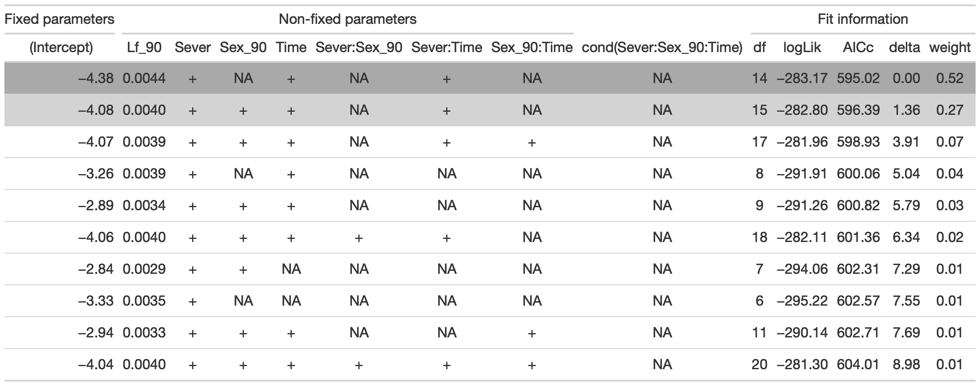Select the AICc value 604.01
Viewport: 980px width, 386px height.
tap(858, 365)
